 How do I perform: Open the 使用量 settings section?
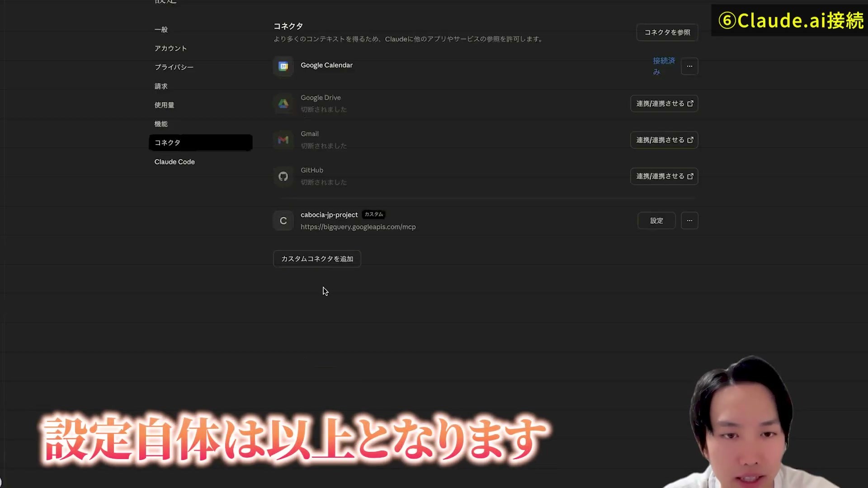tap(165, 105)
